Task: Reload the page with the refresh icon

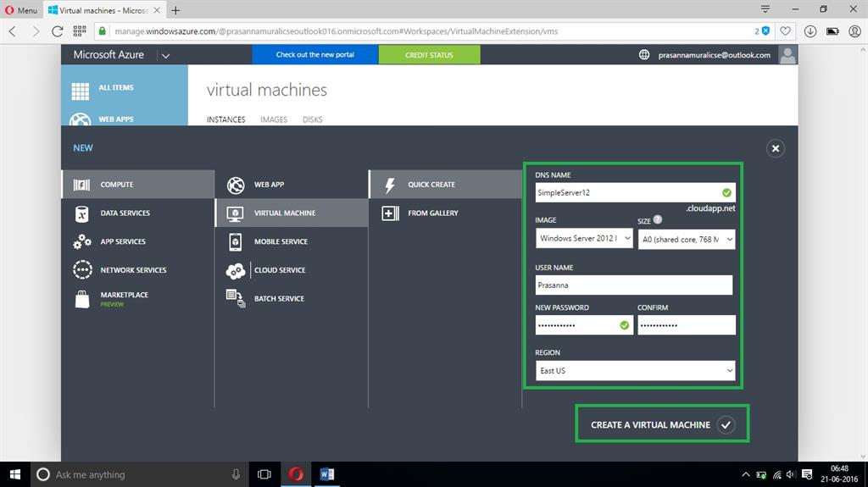Action: coord(57,31)
